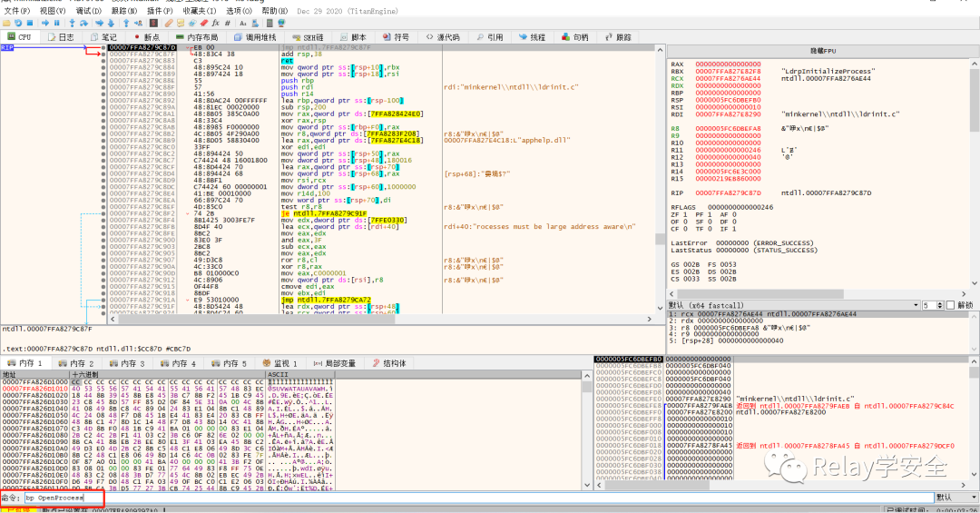The image size is (980, 513).
Task: Open the 默认 dropdown beside command bar
Action: pos(956,498)
